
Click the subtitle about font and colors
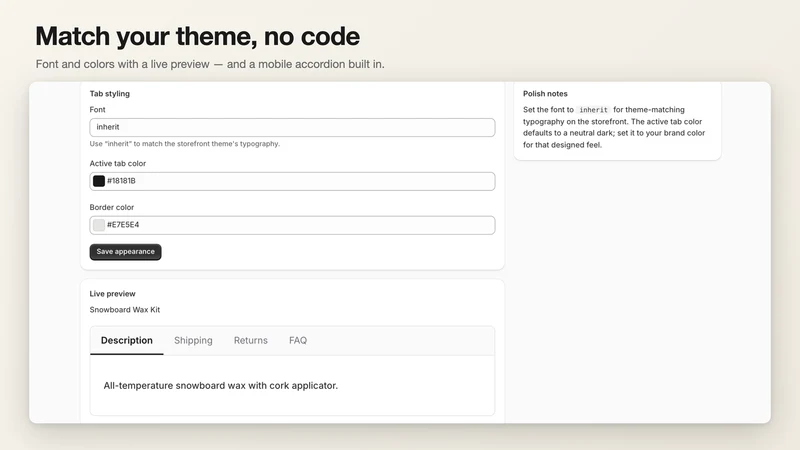point(210,64)
